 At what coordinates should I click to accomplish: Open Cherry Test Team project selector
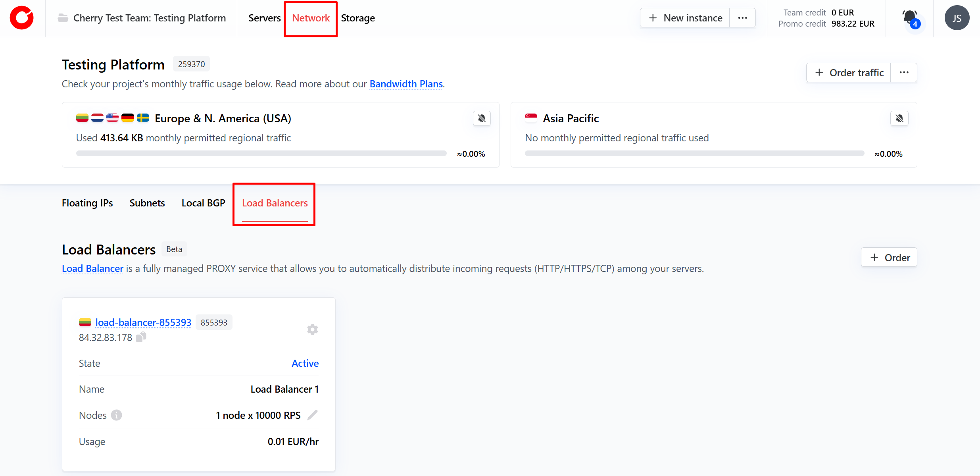[x=149, y=18]
